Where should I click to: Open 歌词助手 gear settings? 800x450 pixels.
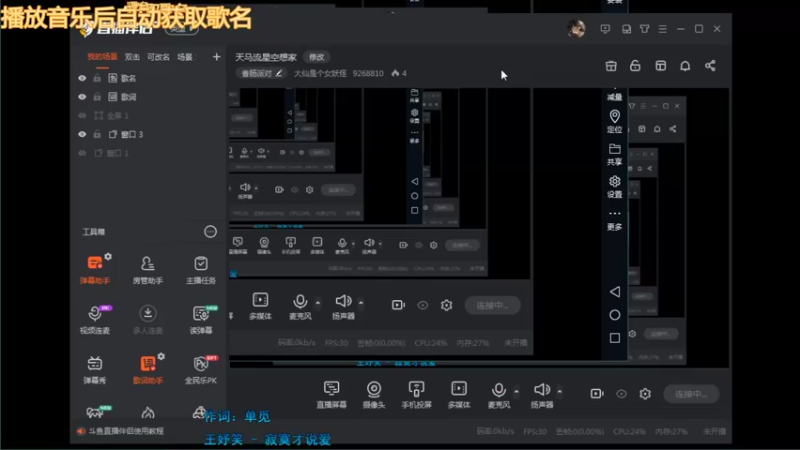[x=161, y=356]
